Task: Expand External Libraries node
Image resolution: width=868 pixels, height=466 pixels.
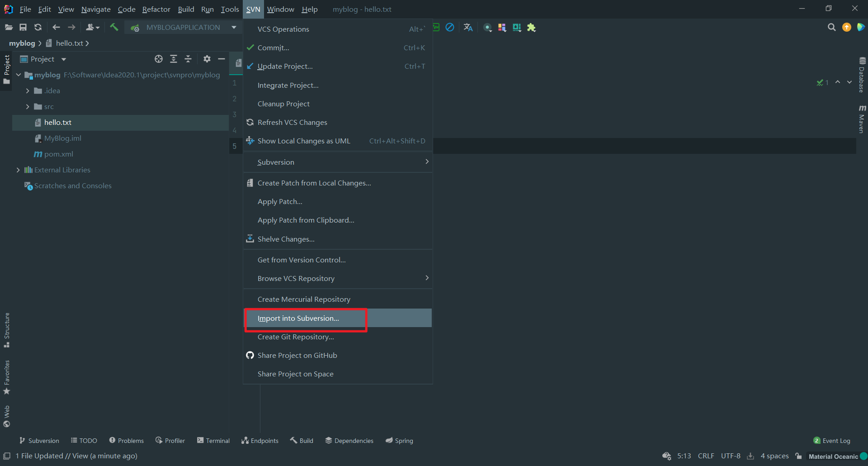Action: (x=18, y=170)
